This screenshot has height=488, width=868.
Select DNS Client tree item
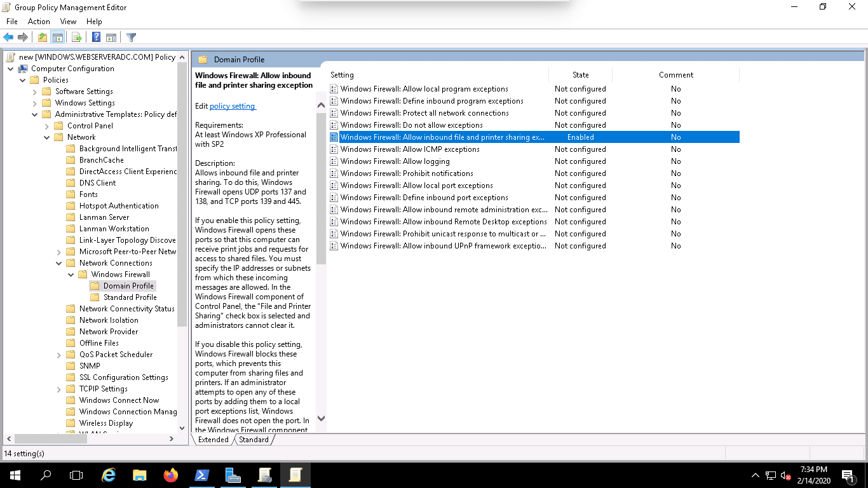point(97,183)
